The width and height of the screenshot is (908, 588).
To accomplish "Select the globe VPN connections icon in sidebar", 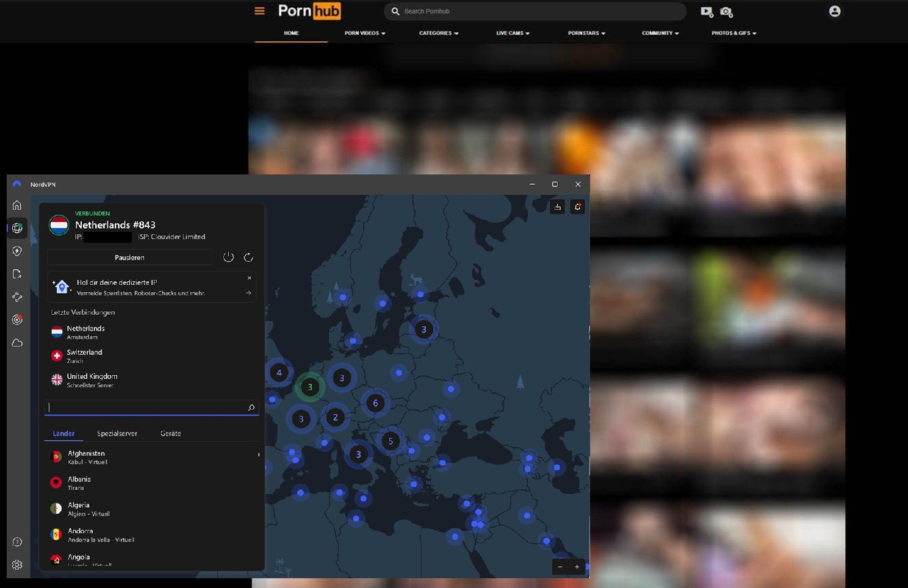I will pos(17,228).
